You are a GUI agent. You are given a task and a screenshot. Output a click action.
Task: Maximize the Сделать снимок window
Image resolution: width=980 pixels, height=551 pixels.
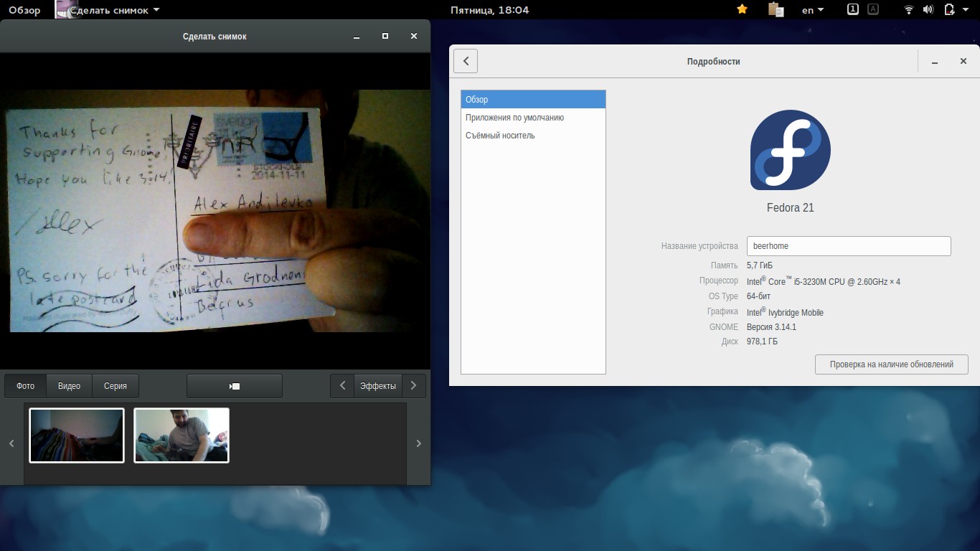click(385, 36)
